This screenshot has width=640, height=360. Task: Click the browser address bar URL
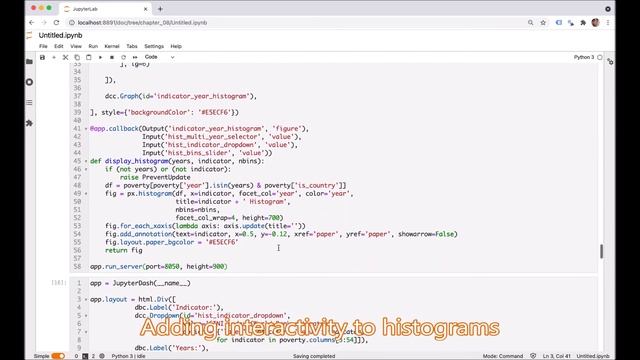[x=142, y=23]
